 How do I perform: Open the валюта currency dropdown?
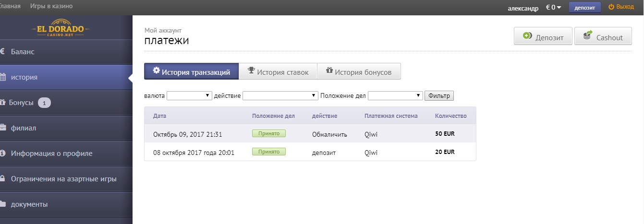[x=189, y=95]
